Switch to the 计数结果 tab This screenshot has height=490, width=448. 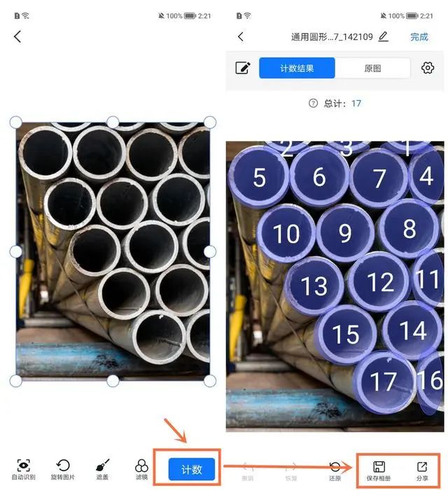click(297, 68)
